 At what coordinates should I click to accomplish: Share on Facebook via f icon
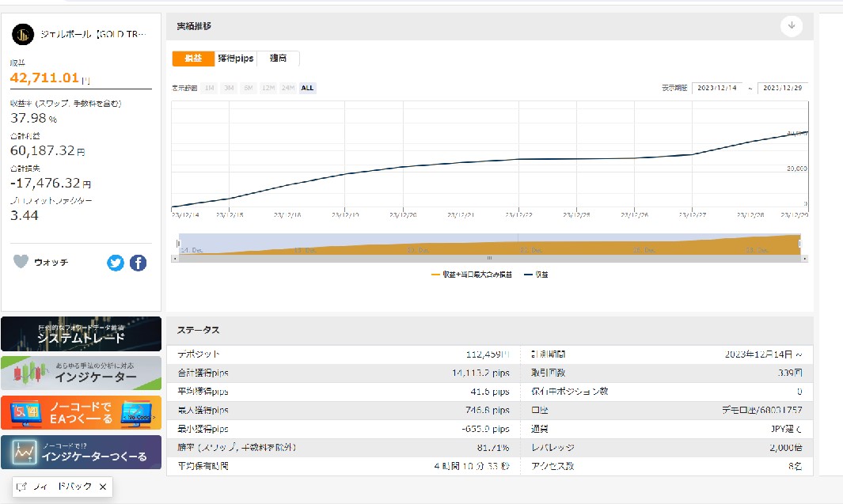coord(138,263)
